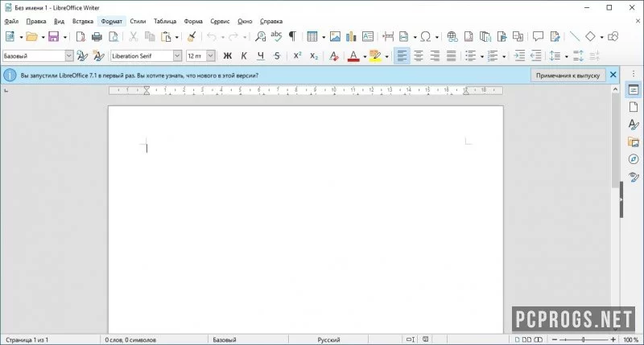Open paragraph style dropdown 'Базовый'
This screenshot has width=644, height=345.
69,55
